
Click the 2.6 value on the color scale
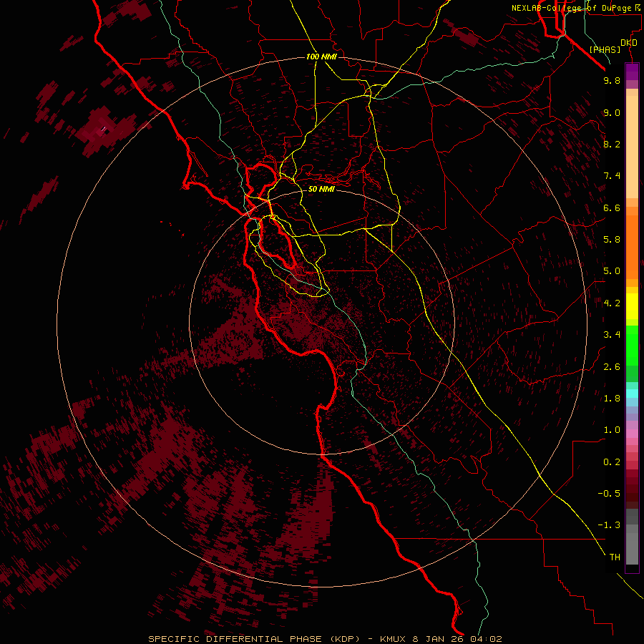612,367
